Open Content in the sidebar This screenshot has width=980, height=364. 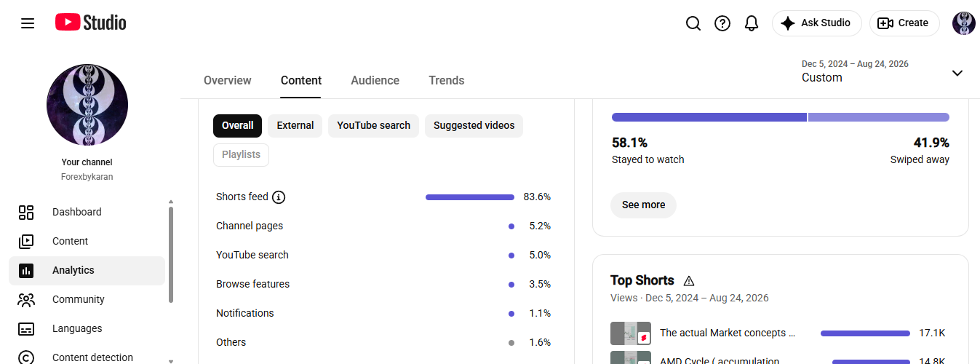click(x=87, y=241)
